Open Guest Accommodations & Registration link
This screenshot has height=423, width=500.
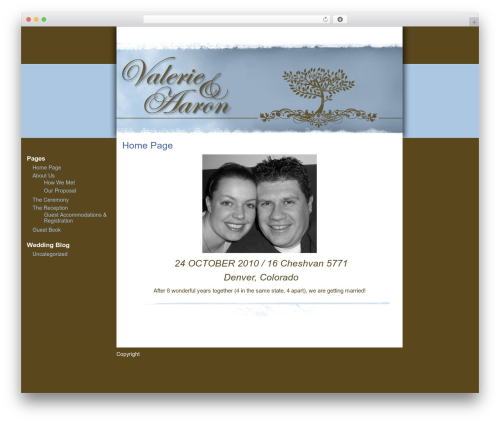tap(75, 218)
